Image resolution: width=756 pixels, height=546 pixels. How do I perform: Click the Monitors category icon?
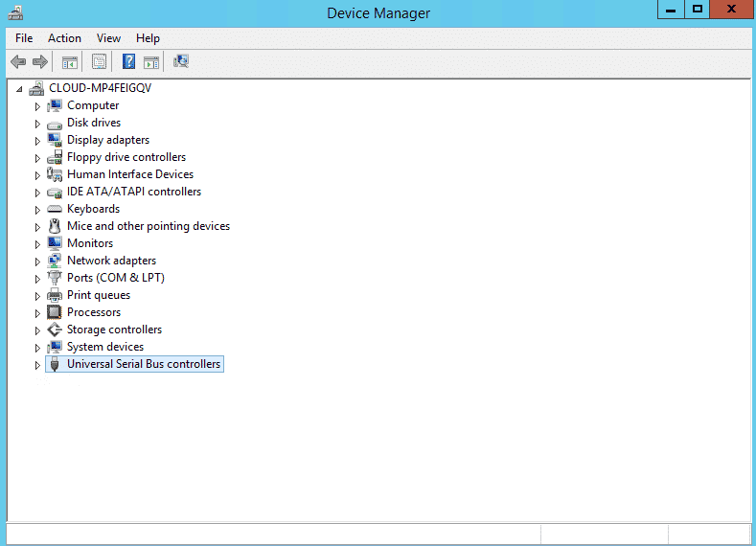click(55, 243)
